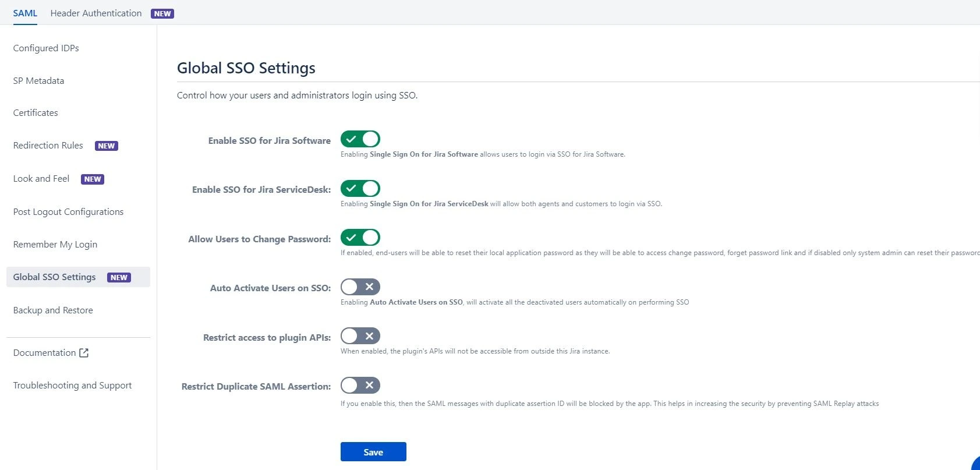
Task: Switch to Header Authentication tab
Action: coord(96,13)
